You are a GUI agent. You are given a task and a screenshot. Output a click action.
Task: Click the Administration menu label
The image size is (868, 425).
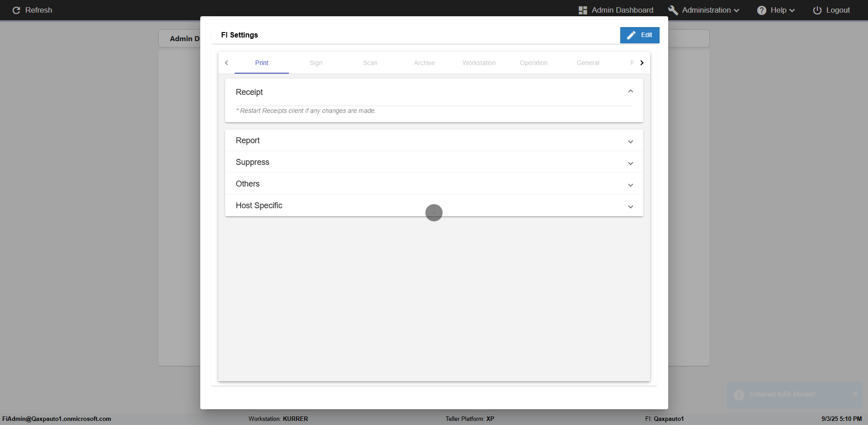pos(706,10)
